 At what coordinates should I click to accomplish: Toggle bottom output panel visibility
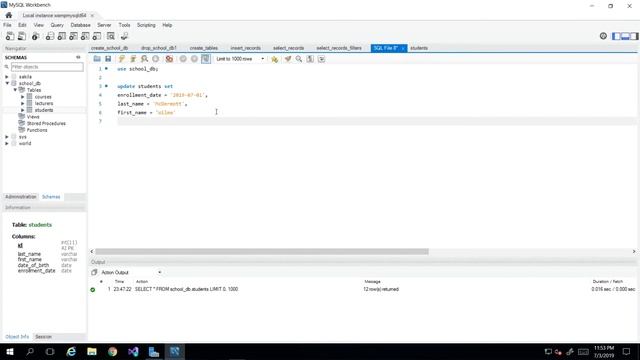(625, 36)
